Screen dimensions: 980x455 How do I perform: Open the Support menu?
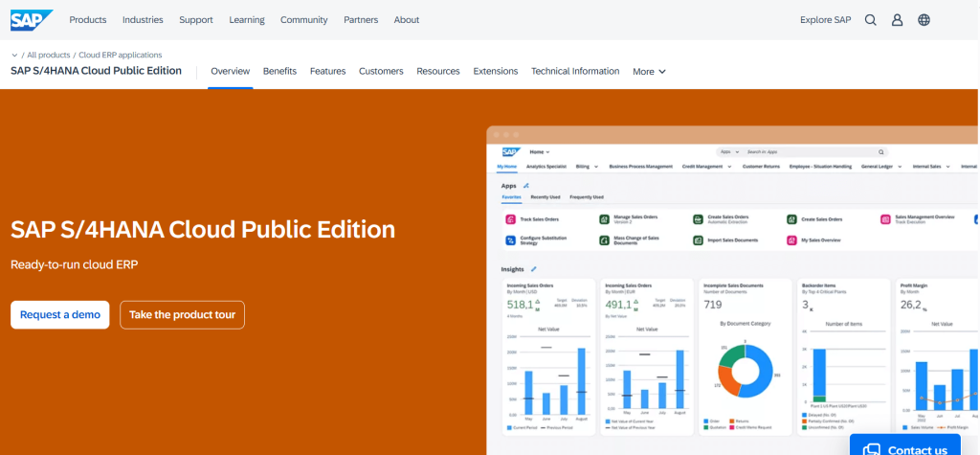[x=196, y=20]
